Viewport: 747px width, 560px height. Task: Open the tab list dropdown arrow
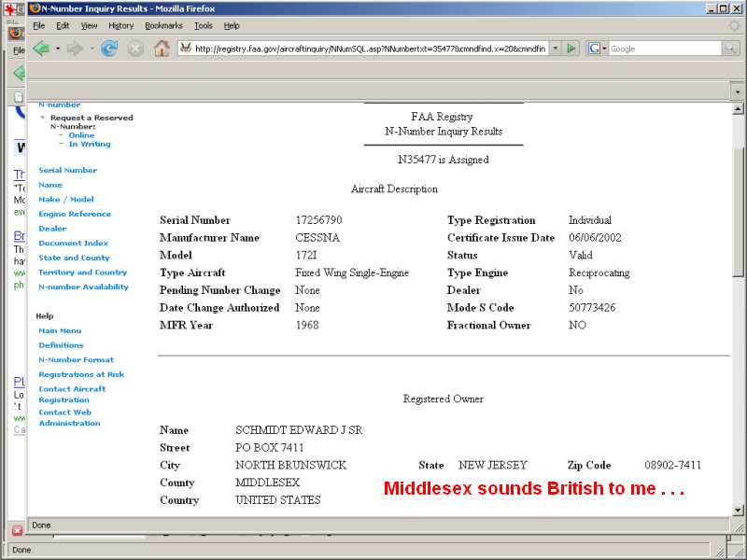pyautogui.click(x=738, y=91)
